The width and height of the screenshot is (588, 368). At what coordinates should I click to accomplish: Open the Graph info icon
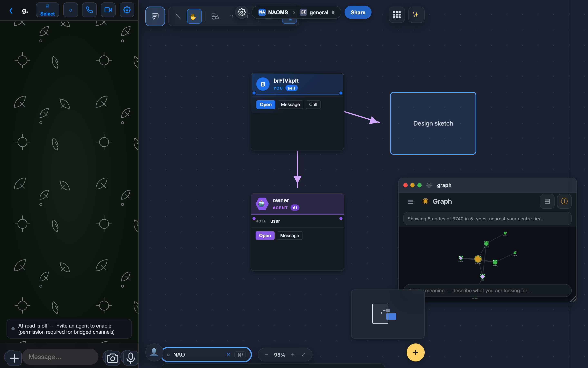coord(564,201)
